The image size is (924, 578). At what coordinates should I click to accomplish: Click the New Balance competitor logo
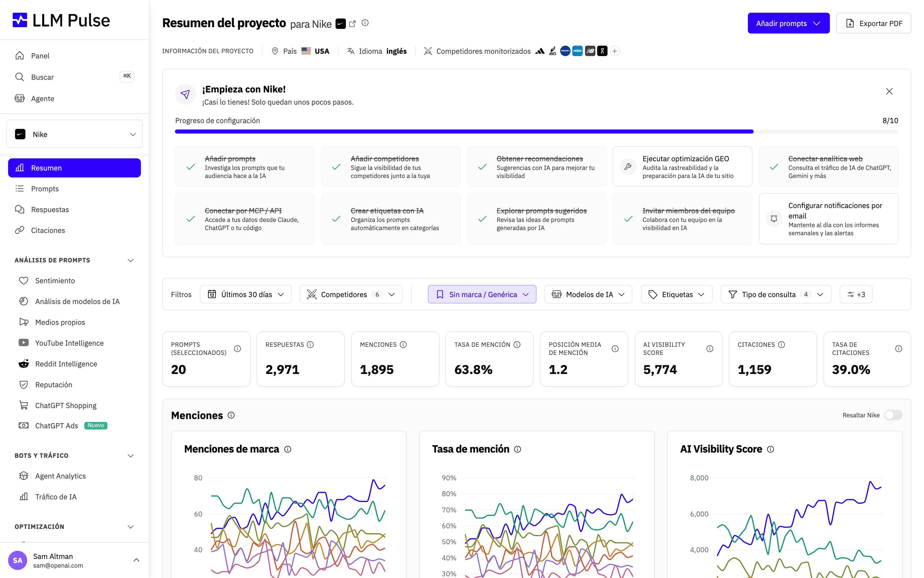click(x=590, y=51)
